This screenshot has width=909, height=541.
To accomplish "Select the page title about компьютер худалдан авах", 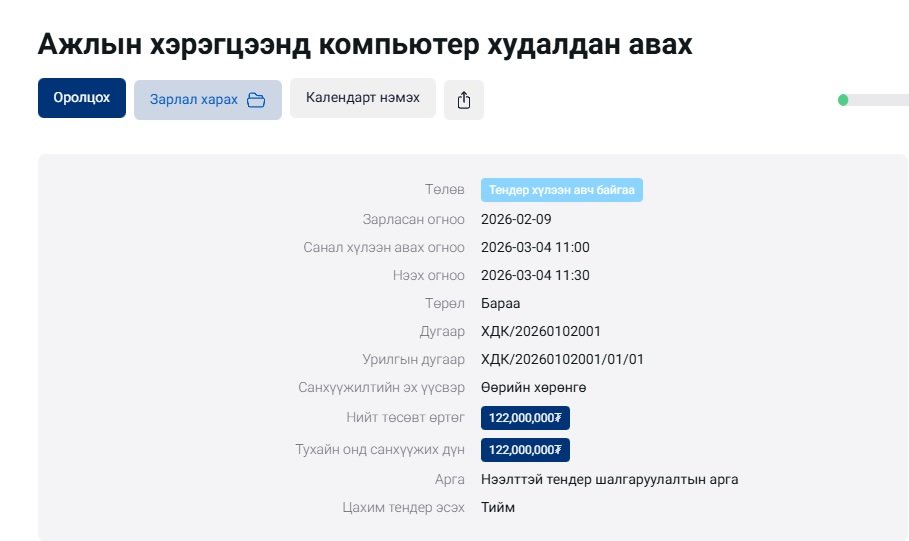I will 365,43.
